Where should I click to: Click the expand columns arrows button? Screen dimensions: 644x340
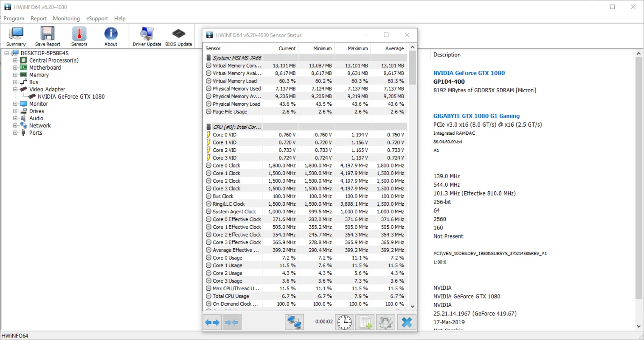click(213, 323)
